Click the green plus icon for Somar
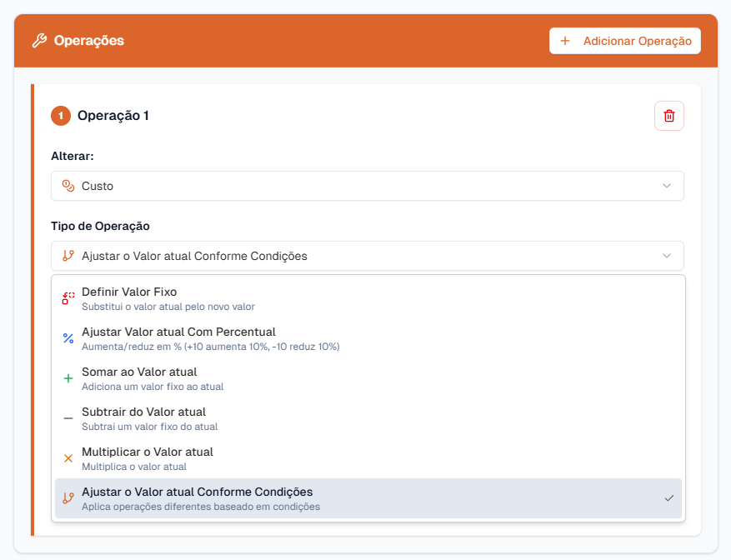 (68, 378)
